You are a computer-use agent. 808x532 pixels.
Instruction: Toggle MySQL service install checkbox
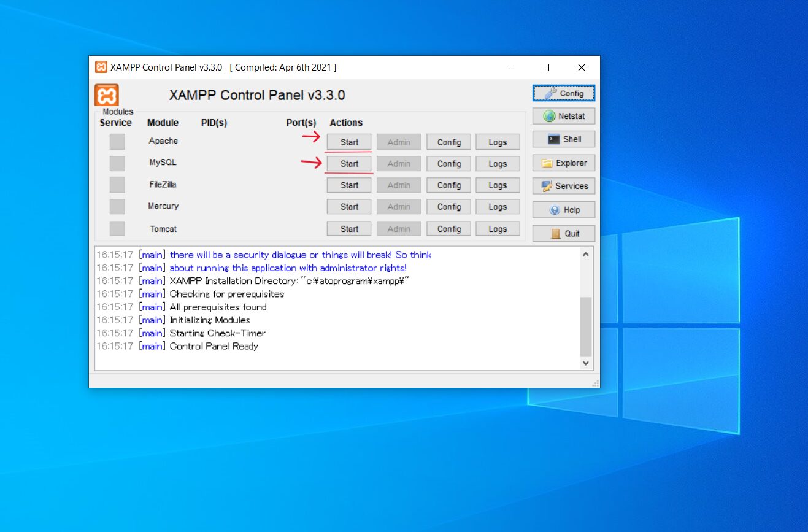[x=117, y=163]
